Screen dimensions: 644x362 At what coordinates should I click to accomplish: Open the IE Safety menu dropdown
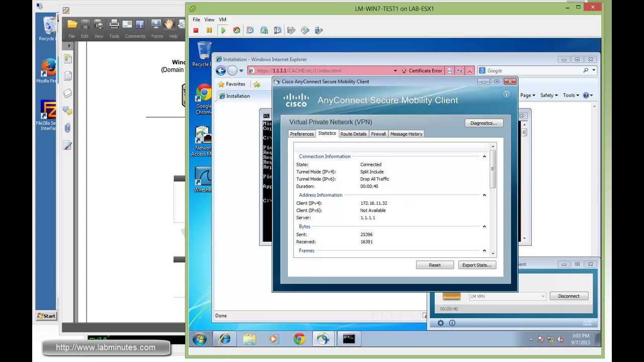549,95
